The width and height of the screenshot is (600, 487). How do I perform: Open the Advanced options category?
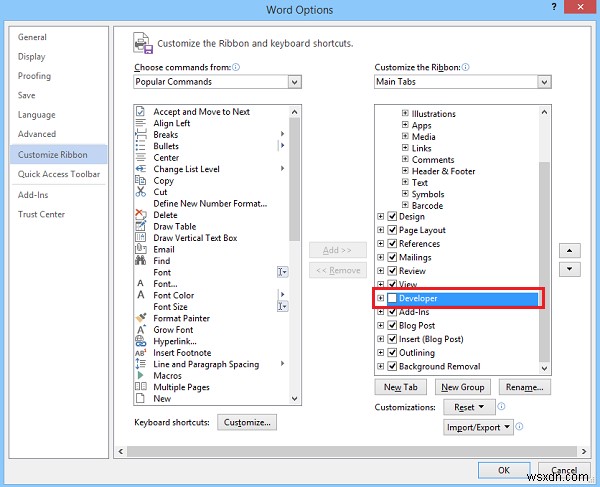pos(37,134)
